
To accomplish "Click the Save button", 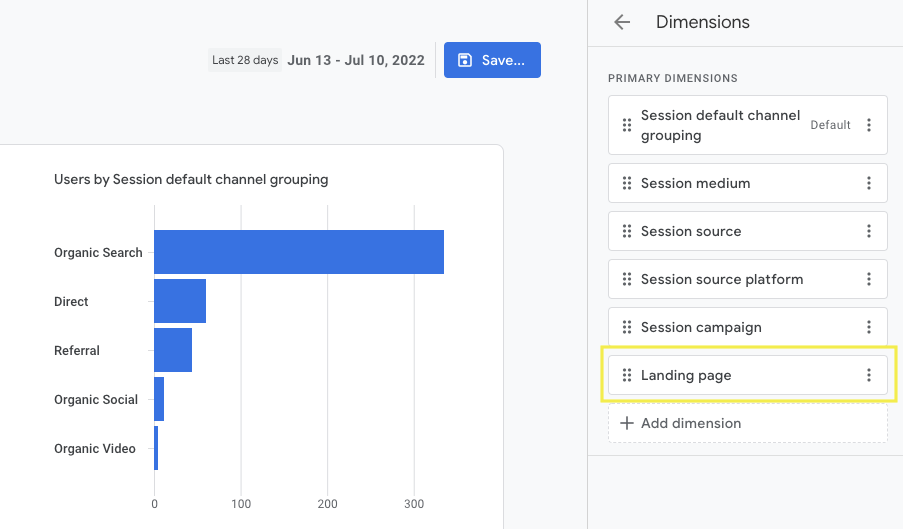I will click(492, 60).
